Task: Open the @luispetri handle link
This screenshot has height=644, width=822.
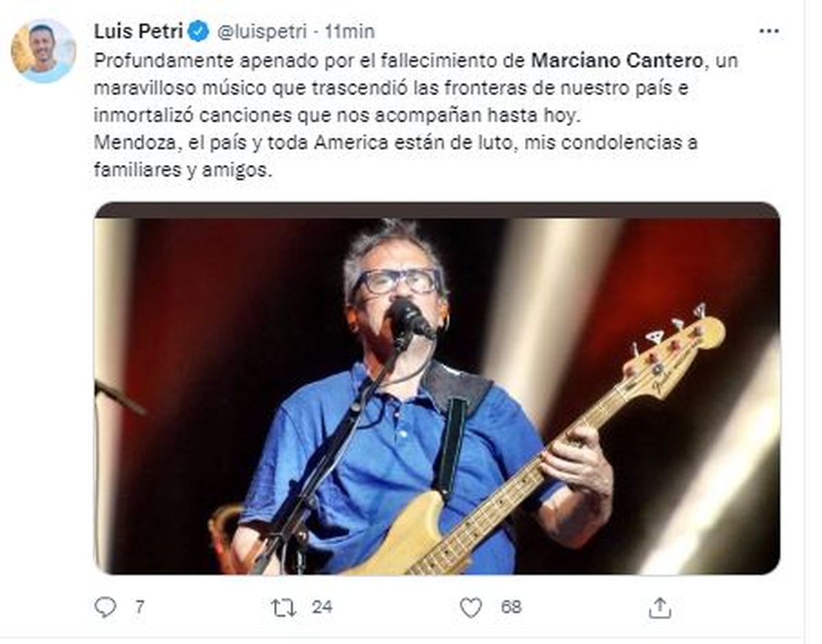Action: pyautogui.click(x=262, y=32)
